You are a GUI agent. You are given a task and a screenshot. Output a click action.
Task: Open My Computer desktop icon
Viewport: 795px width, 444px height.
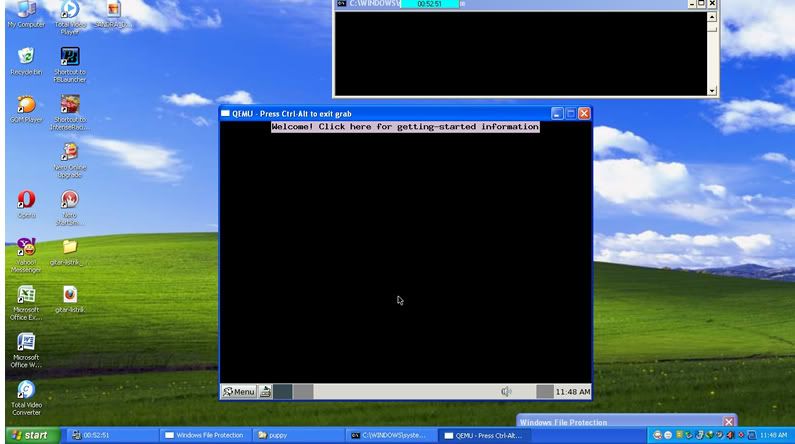[26, 14]
